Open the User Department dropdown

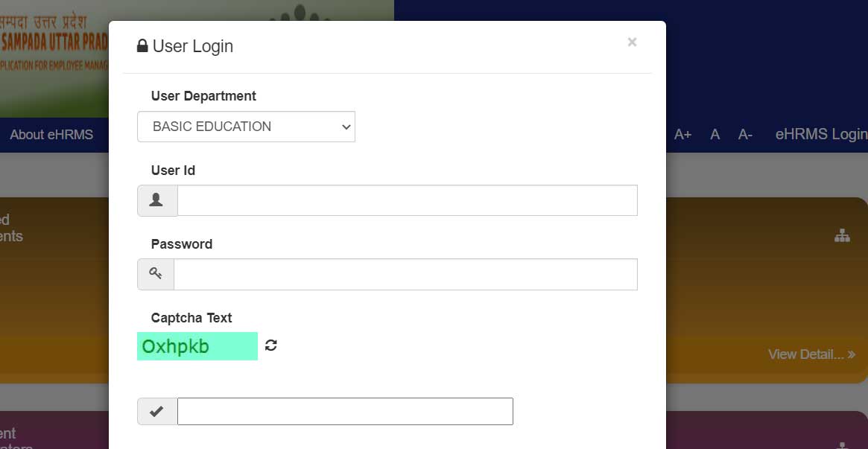(x=246, y=127)
